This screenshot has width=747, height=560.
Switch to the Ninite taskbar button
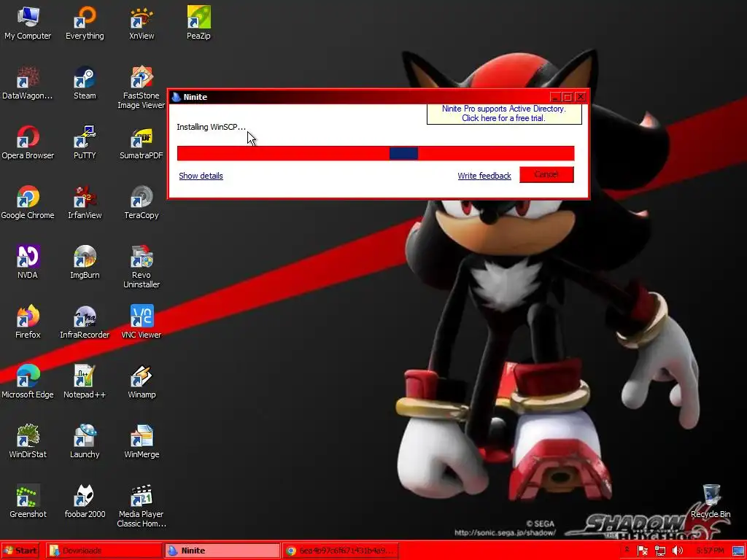click(x=222, y=551)
